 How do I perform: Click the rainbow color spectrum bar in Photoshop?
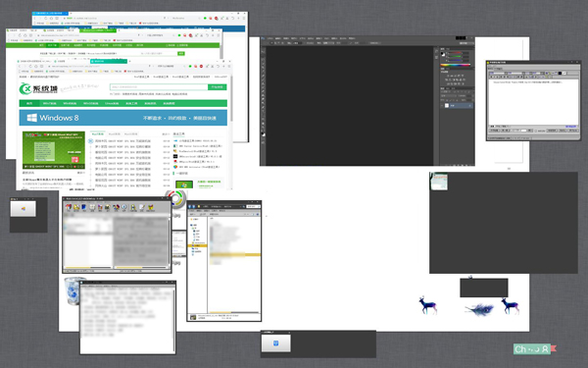click(x=456, y=66)
